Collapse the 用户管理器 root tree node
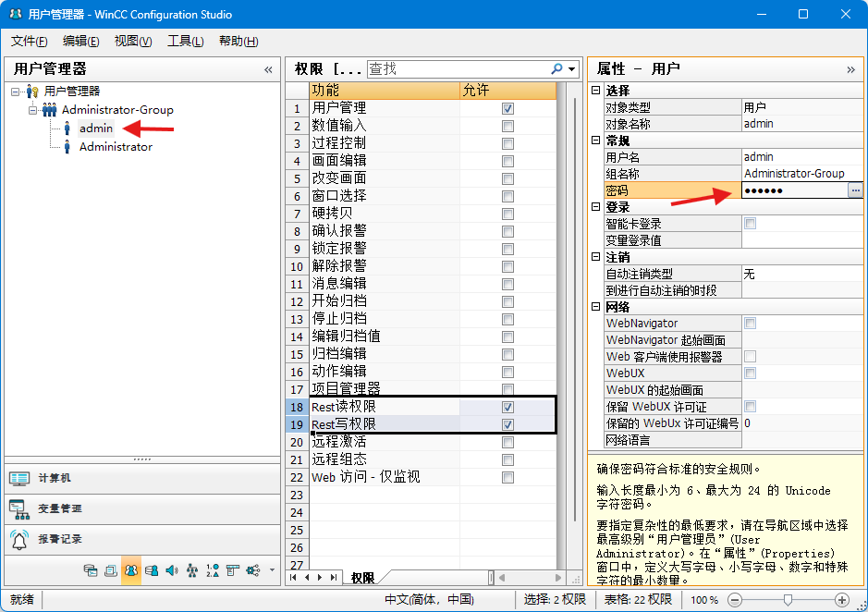Image resolution: width=868 pixels, height=612 pixels. (x=15, y=92)
